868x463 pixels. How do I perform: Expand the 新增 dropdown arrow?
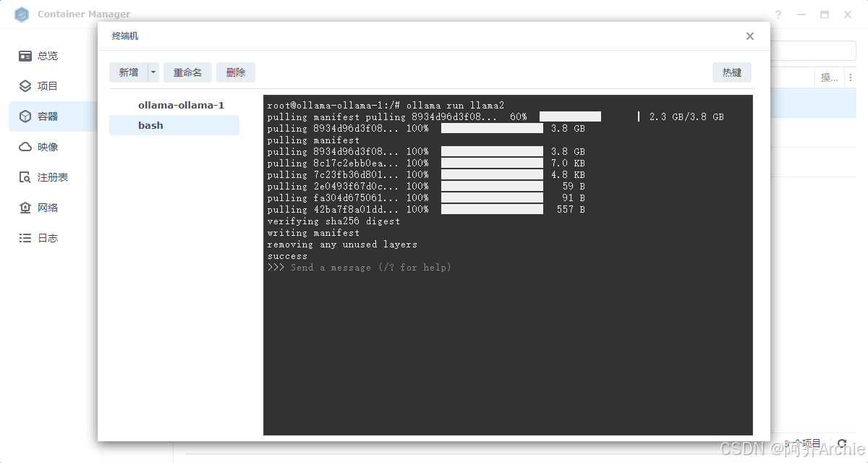(153, 72)
